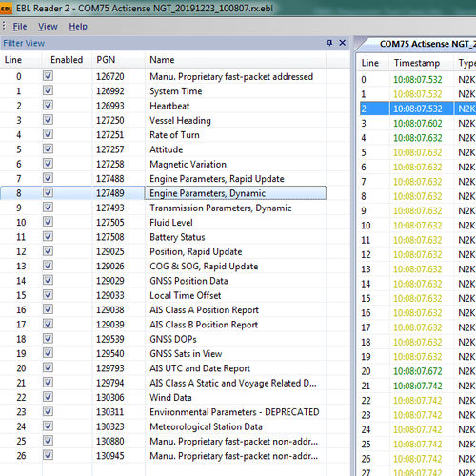The image size is (476, 476).
Task: Select PGN cell 129794
Action: point(110,383)
